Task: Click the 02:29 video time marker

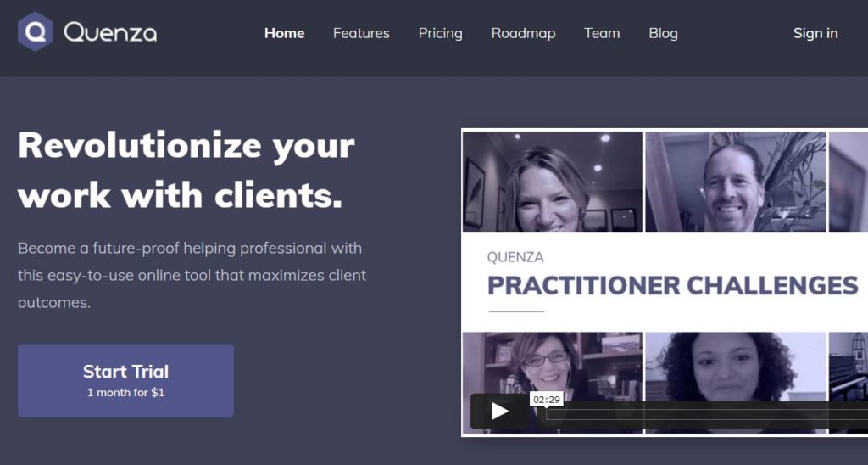Action: click(x=547, y=400)
